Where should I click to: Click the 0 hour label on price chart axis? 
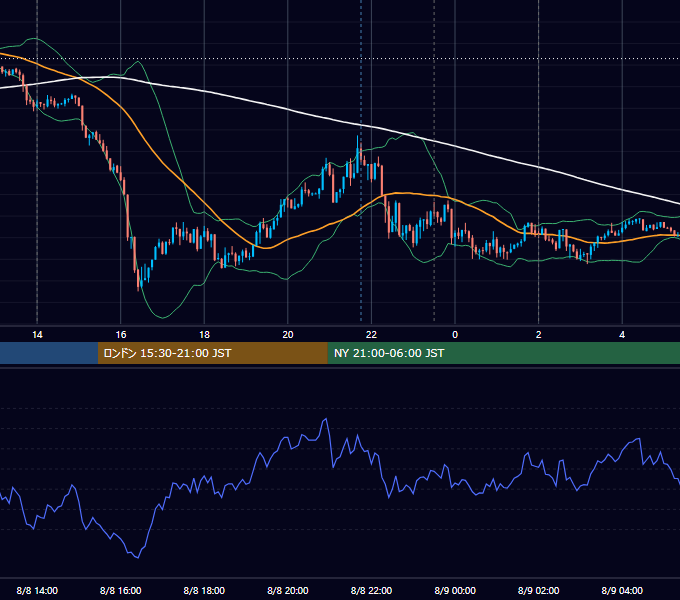pos(455,335)
